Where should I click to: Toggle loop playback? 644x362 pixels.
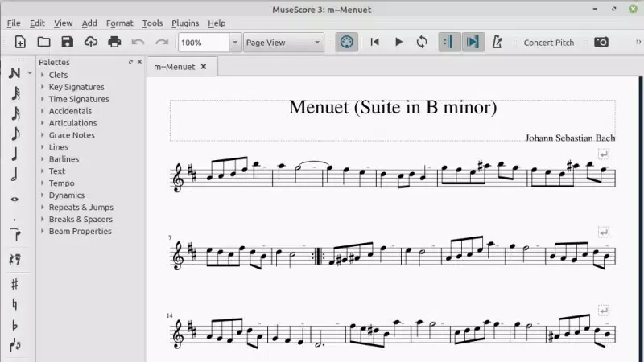click(x=422, y=42)
